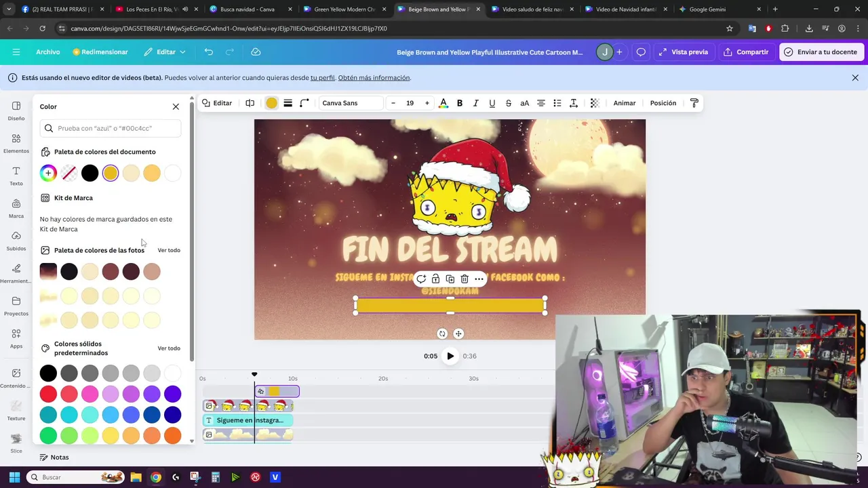Expand default solid colors with Ver todo
The width and height of the screenshot is (868, 488).
click(169, 348)
